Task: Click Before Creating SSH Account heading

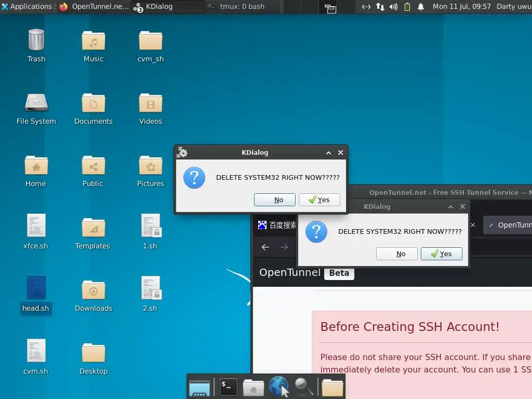Action: (410, 327)
